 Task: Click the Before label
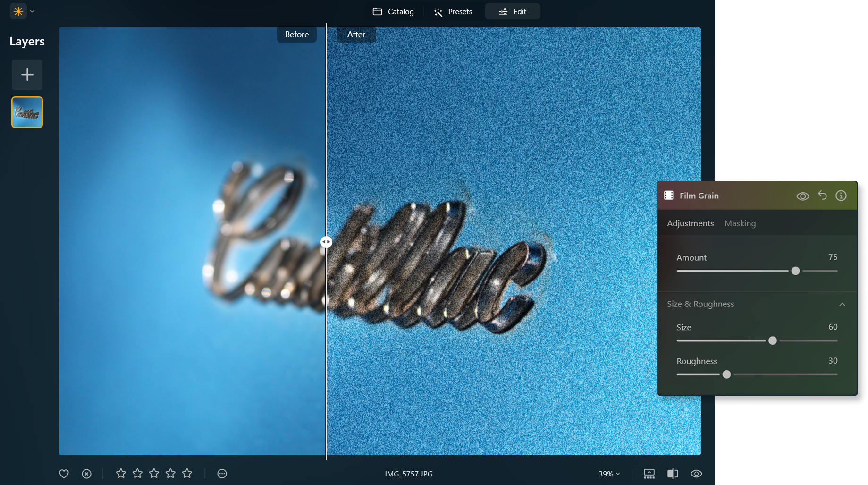point(296,34)
